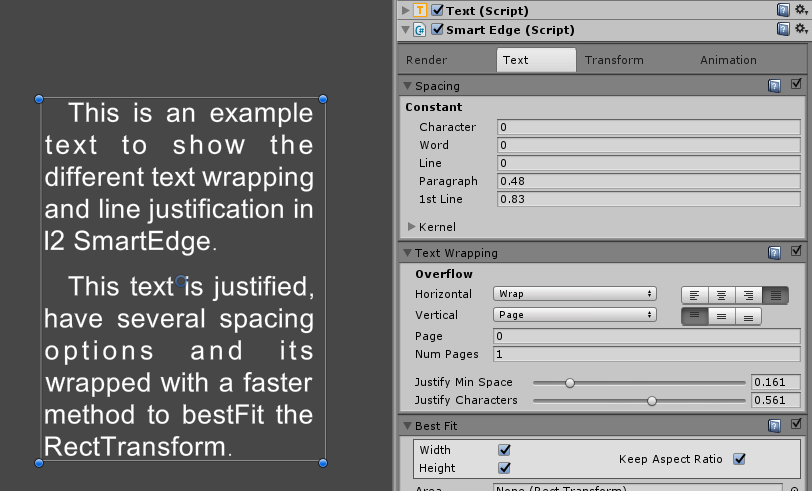Screen dimensions: 812x491
Task: Switch to the Render tab
Action: pyautogui.click(x=427, y=60)
